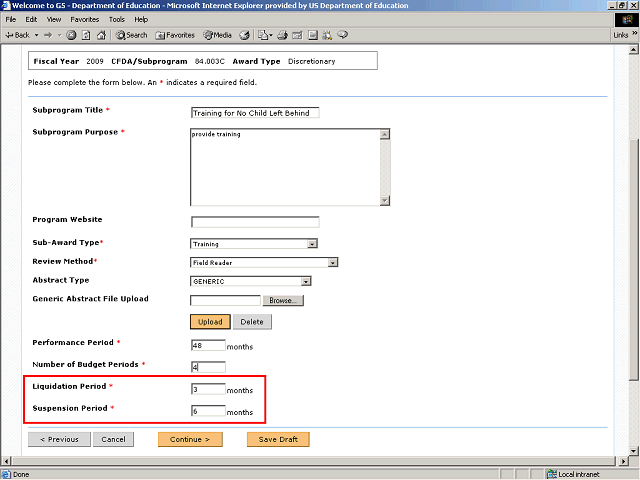
Task: Open the Help menu
Action: coord(141,19)
